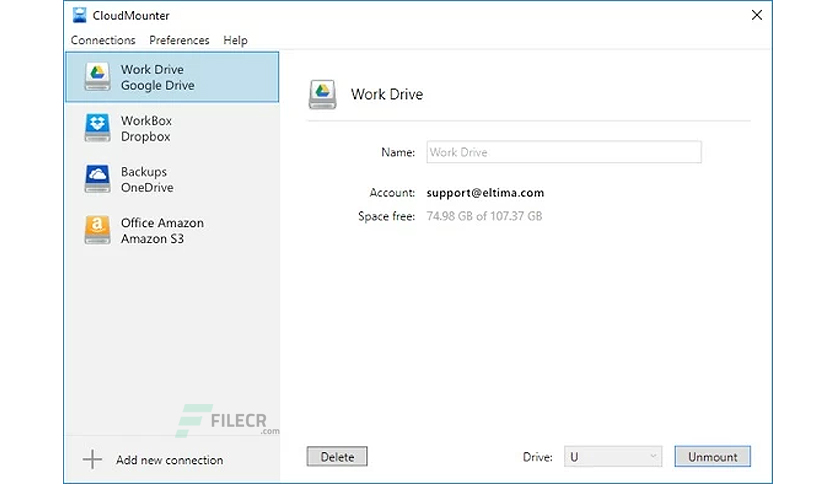Click the Amazon S3 drive icon
Image resolution: width=836 pixels, height=484 pixels.
98,230
